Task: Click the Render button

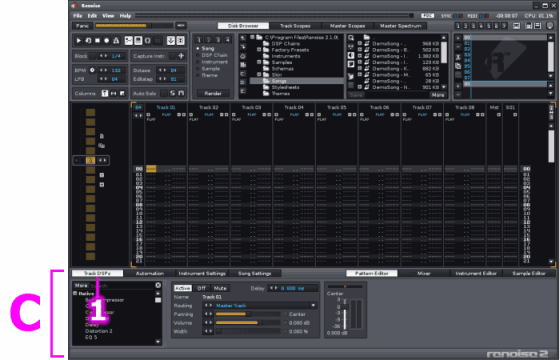Action: coord(213,93)
